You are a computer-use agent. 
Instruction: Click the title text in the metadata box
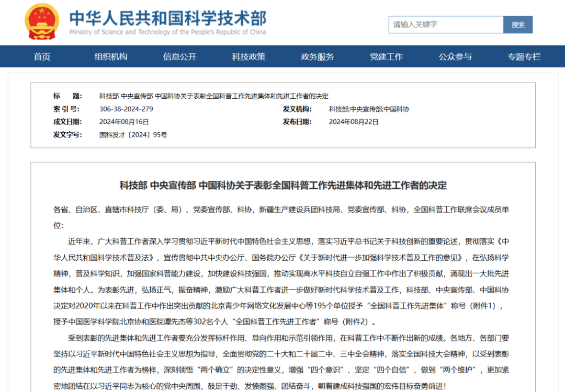[x=213, y=96]
